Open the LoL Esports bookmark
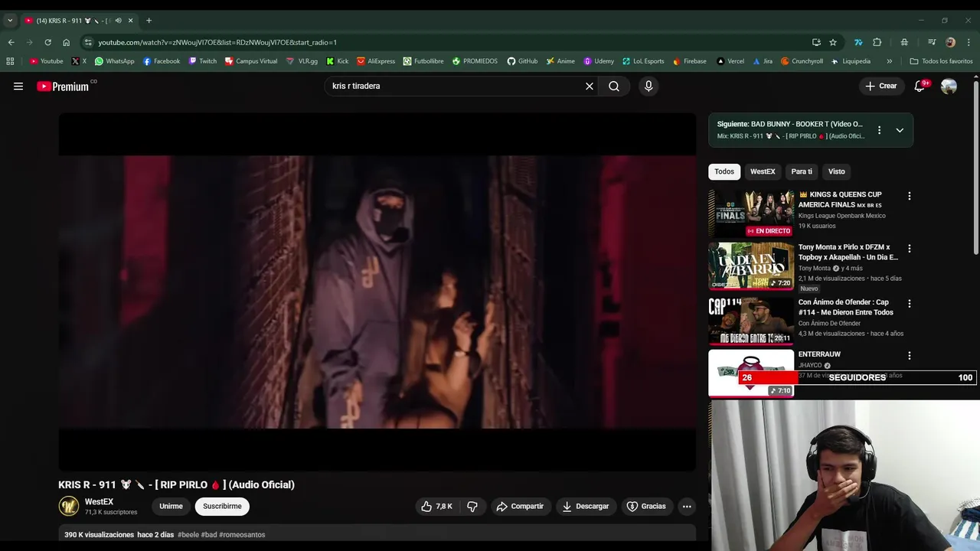Image resolution: width=980 pixels, height=551 pixels. click(x=642, y=61)
